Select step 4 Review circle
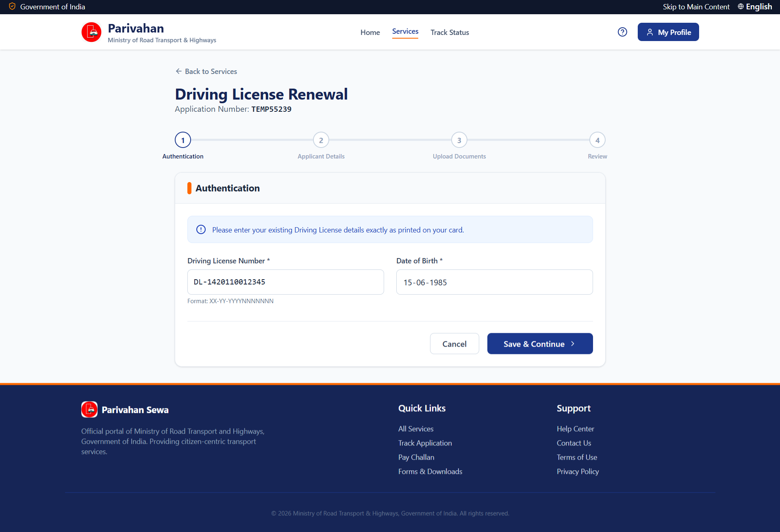Screen dimensions: 780x532 (597, 140)
